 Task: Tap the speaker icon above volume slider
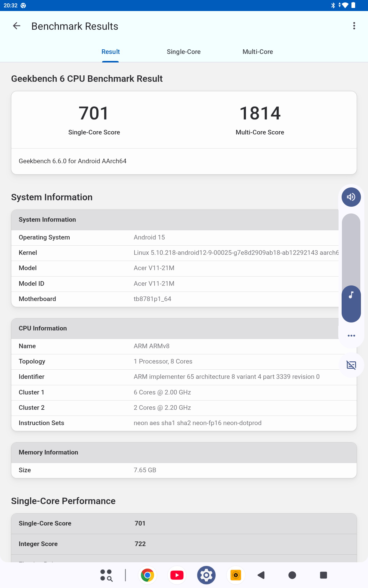point(351,197)
